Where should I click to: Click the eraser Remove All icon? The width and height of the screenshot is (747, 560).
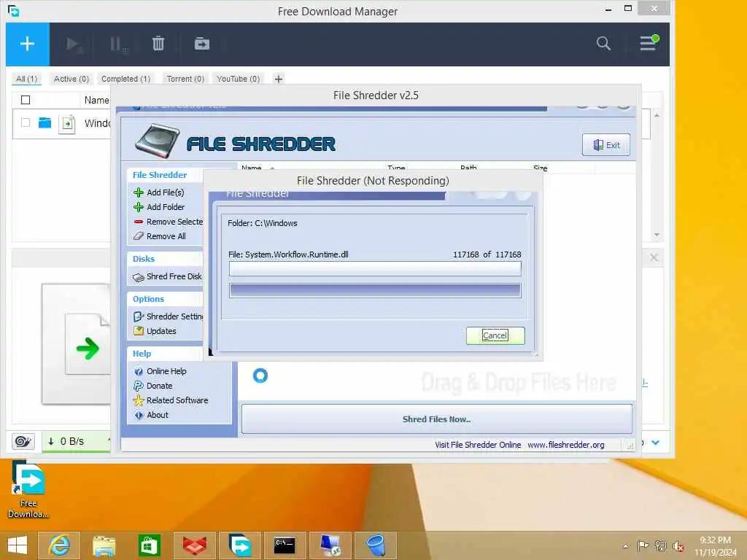[x=139, y=236]
